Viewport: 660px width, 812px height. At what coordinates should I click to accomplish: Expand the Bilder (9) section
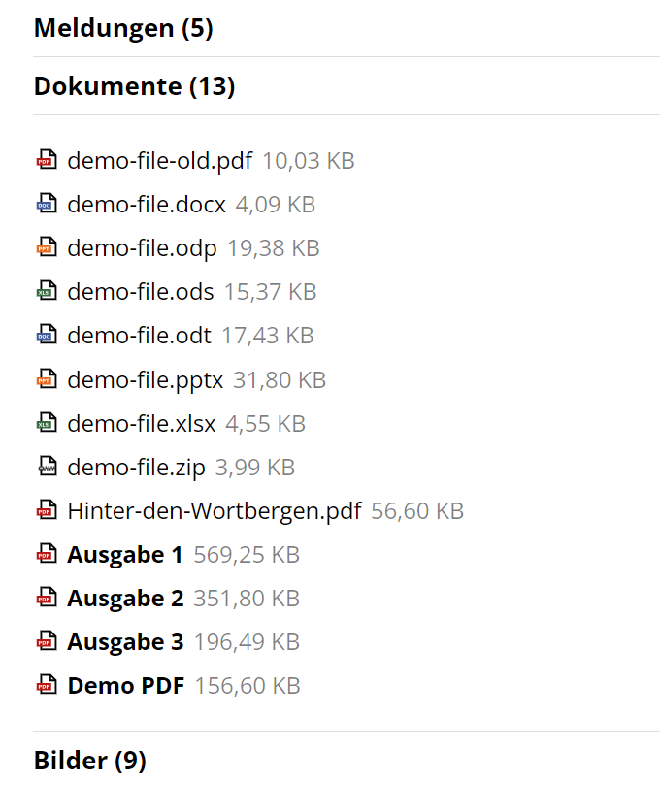tap(89, 761)
